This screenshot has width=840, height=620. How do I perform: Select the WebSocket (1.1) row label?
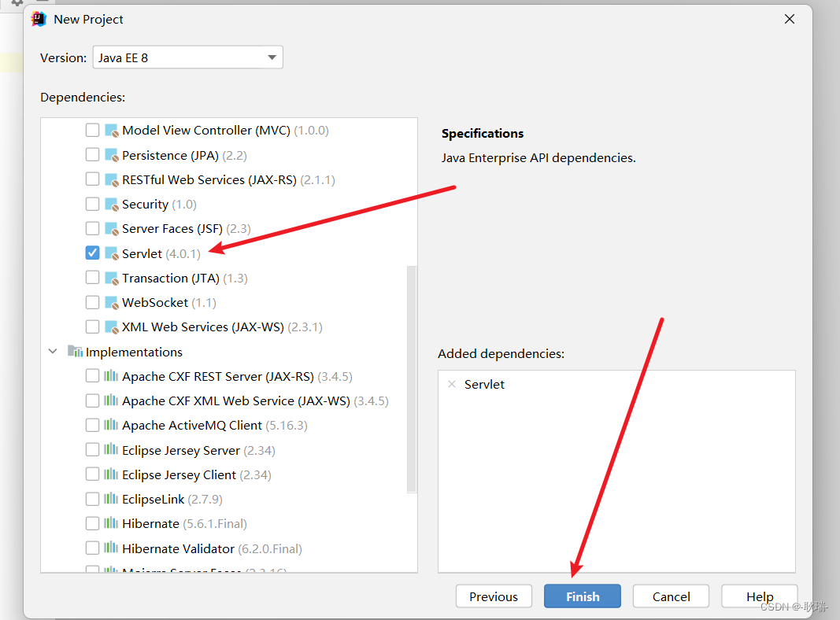click(x=169, y=303)
